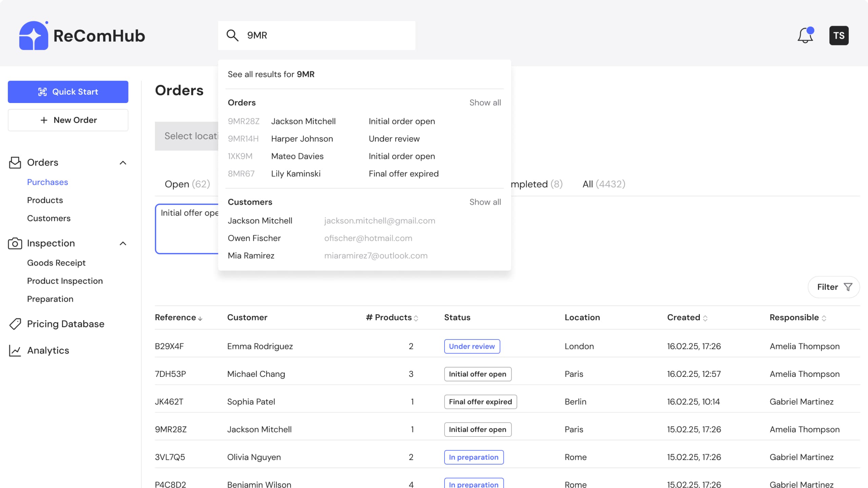Click the Quick Start button
The width and height of the screenshot is (868, 488).
pyautogui.click(x=68, y=92)
